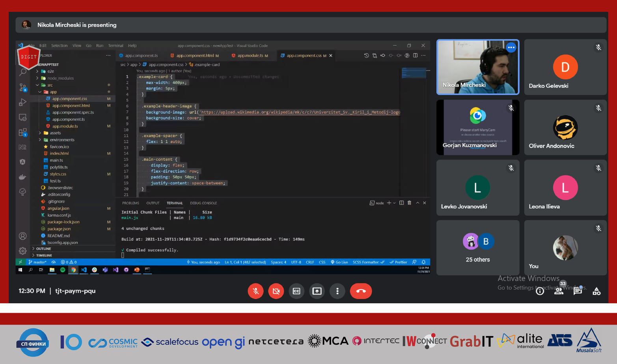Image resolution: width=617 pixels, height=364 pixels.
Task: Open the Terminal menu in VS Code menu bar
Action: coord(116,46)
